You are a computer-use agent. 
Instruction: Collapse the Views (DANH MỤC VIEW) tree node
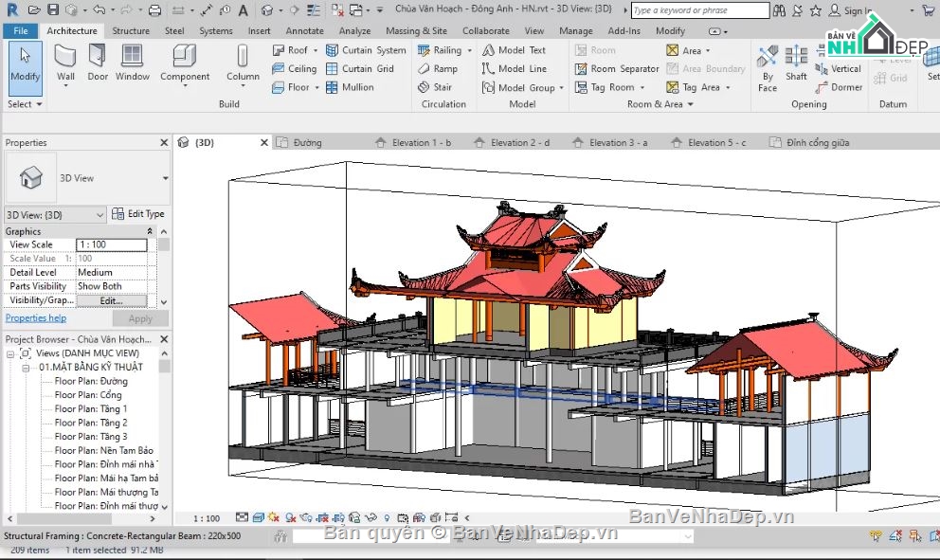[x=11, y=353]
